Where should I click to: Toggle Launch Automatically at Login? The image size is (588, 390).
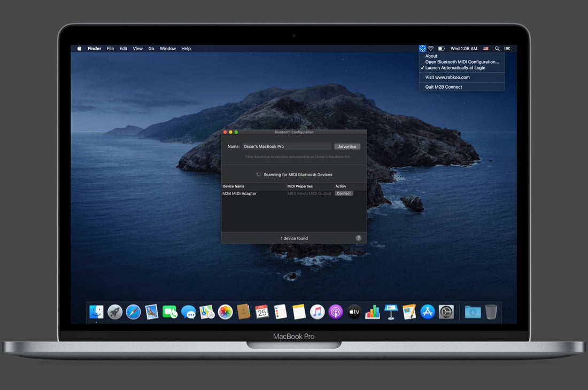[x=455, y=68]
